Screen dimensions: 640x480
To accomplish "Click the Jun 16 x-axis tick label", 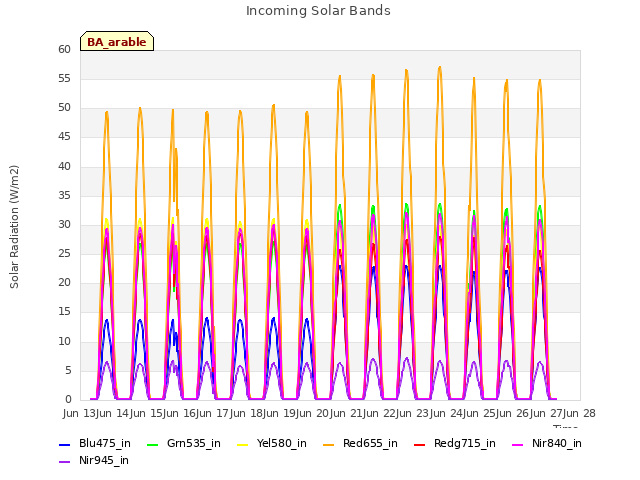I will point(180,413).
